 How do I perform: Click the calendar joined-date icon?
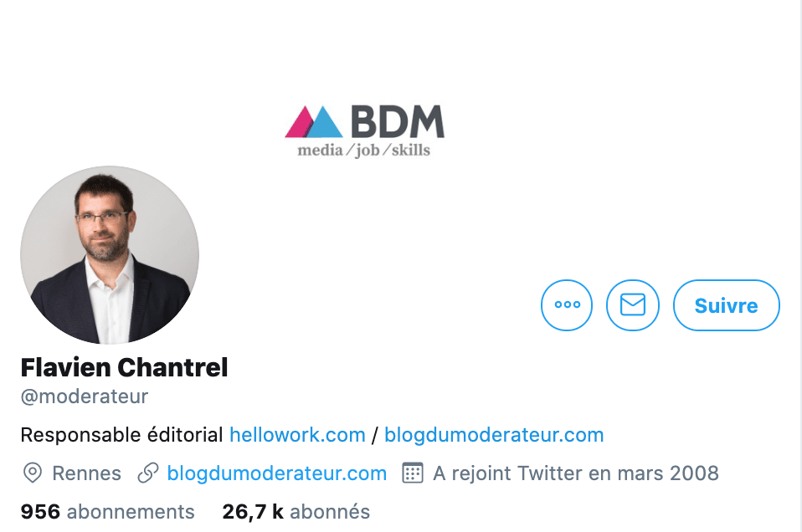pos(412,473)
